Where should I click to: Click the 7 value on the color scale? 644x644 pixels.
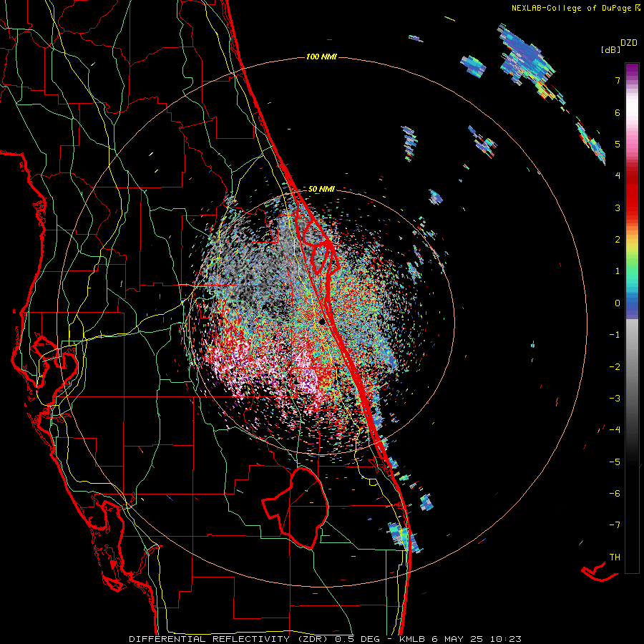click(618, 80)
